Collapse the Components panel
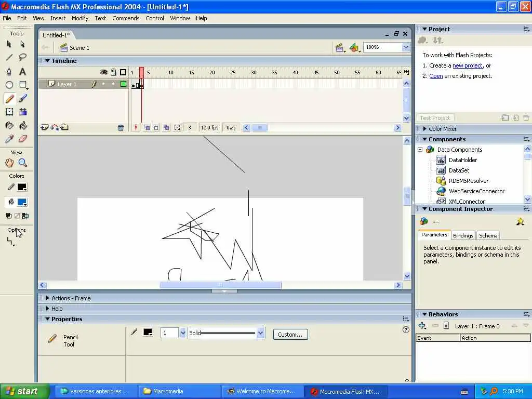The height and width of the screenshot is (399, 532). (x=424, y=139)
